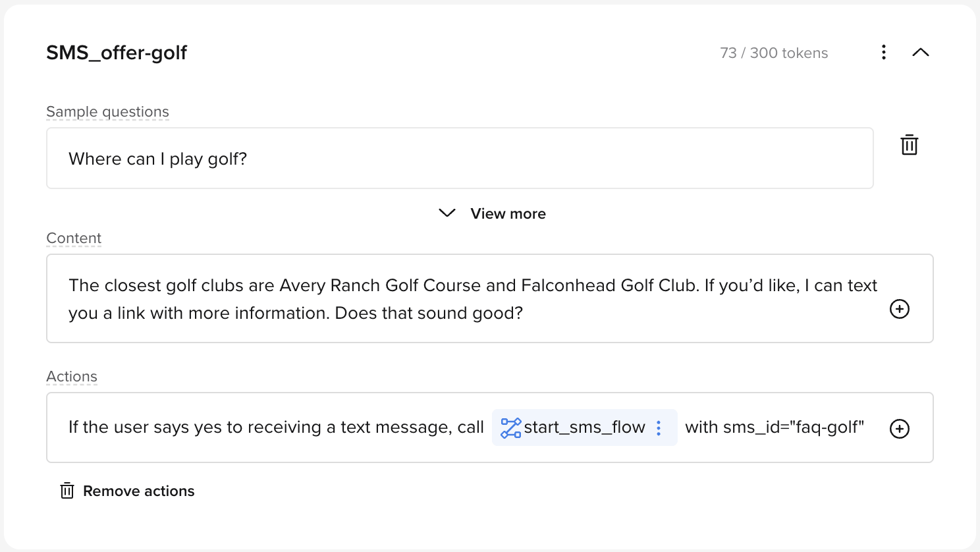The image size is (980, 552).
Task: Open the three-dot menu for SMS_offer-golf
Action: (x=884, y=53)
